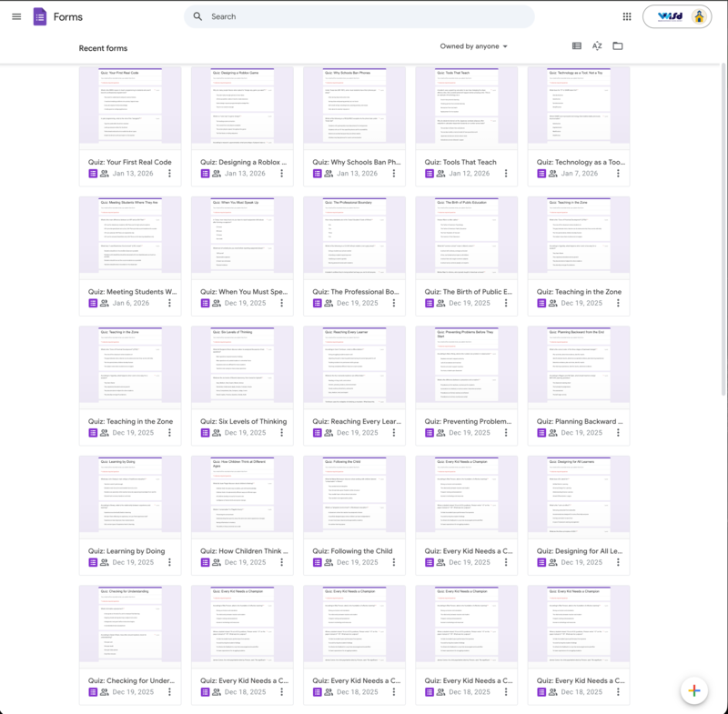Screen dimensions: 728x714
Task: Open the main navigation hamburger menu
Action: [16, 15]
